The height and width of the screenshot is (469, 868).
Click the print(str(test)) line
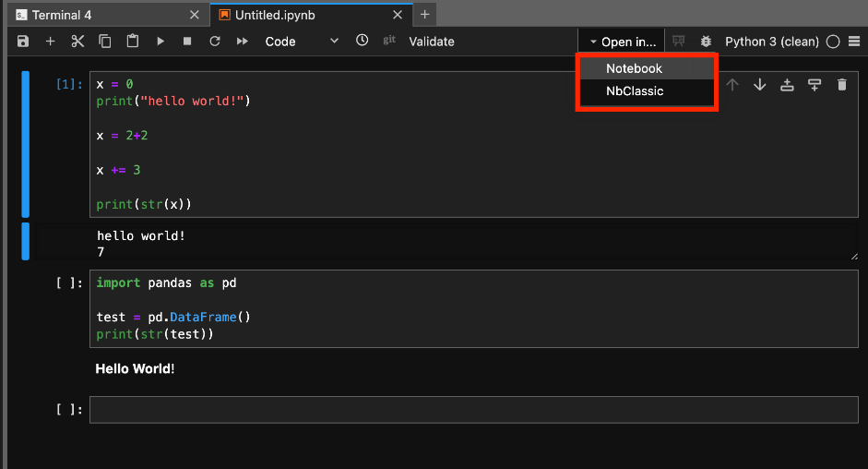154,334
